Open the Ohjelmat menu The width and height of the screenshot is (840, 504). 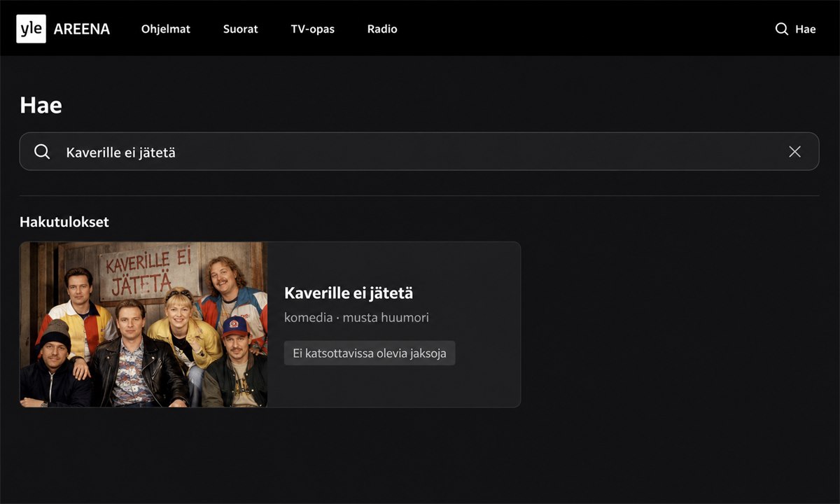(166, 29)
